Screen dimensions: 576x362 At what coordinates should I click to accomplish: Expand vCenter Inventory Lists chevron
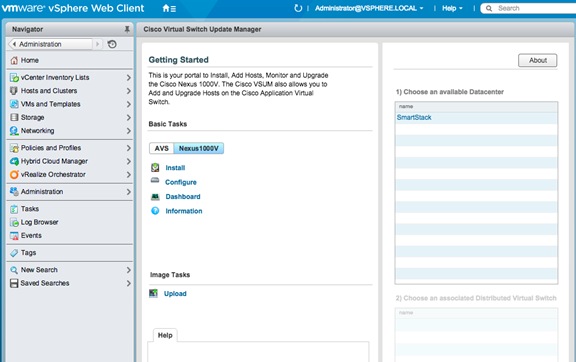coord(129,78)
